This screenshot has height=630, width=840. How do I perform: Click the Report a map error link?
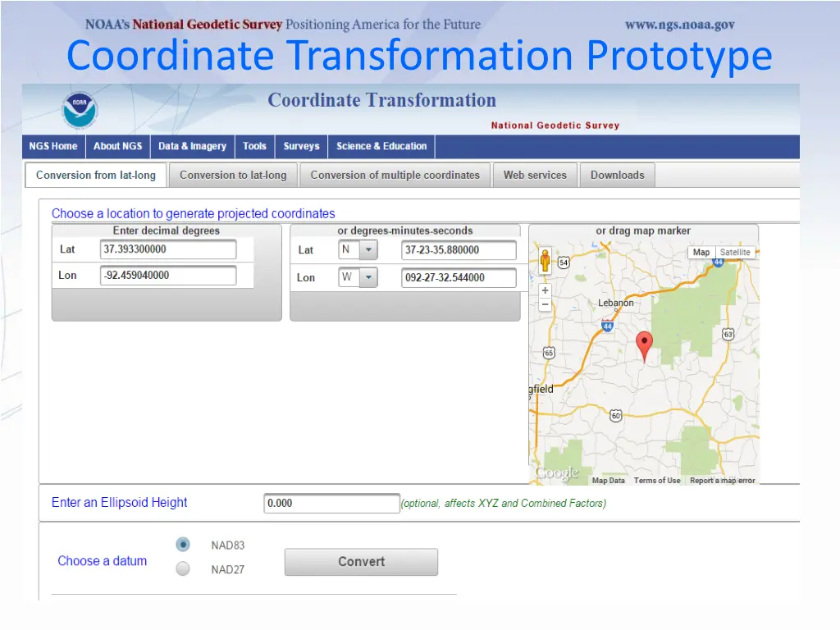pos(722,481)
